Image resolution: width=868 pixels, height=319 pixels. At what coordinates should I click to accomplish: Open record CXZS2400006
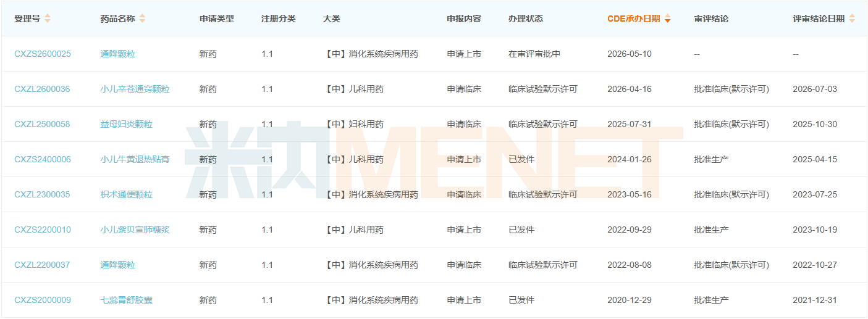point(43,159)
